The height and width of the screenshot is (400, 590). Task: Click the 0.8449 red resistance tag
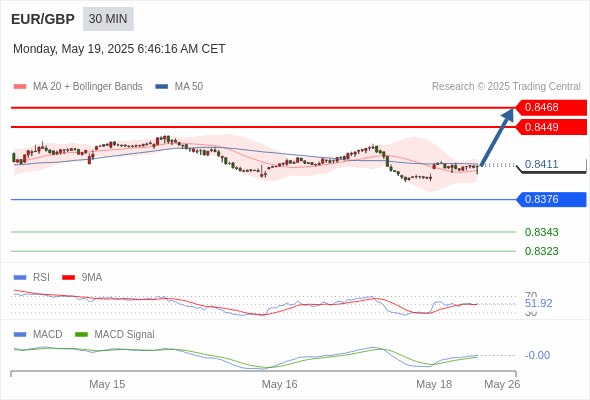tap(551, 127)
